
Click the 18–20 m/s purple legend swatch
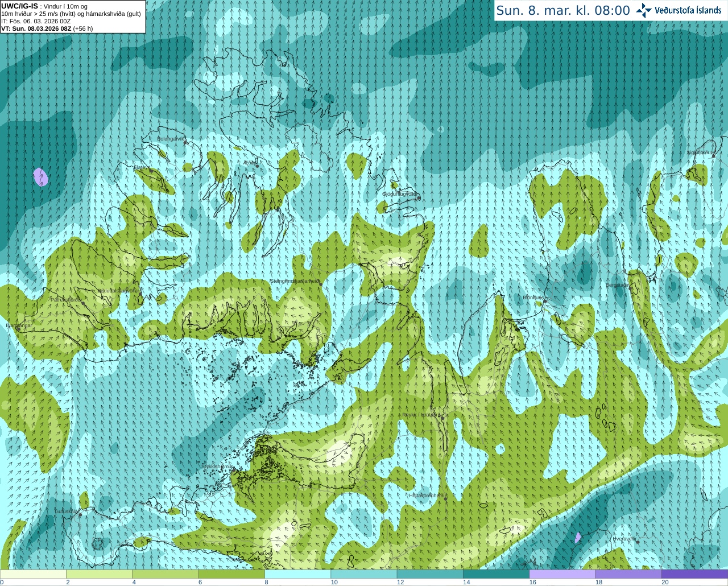628,574
